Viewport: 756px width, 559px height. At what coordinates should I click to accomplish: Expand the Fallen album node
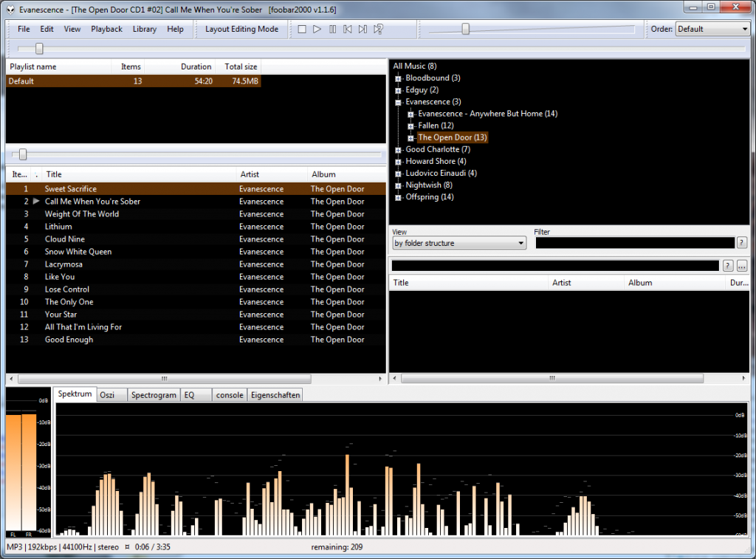pos(410,126)
